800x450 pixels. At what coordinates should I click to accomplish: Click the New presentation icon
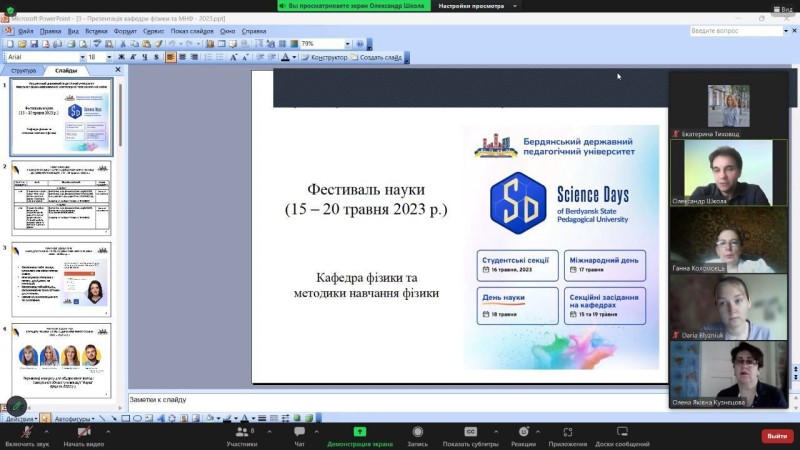(10, 44)
